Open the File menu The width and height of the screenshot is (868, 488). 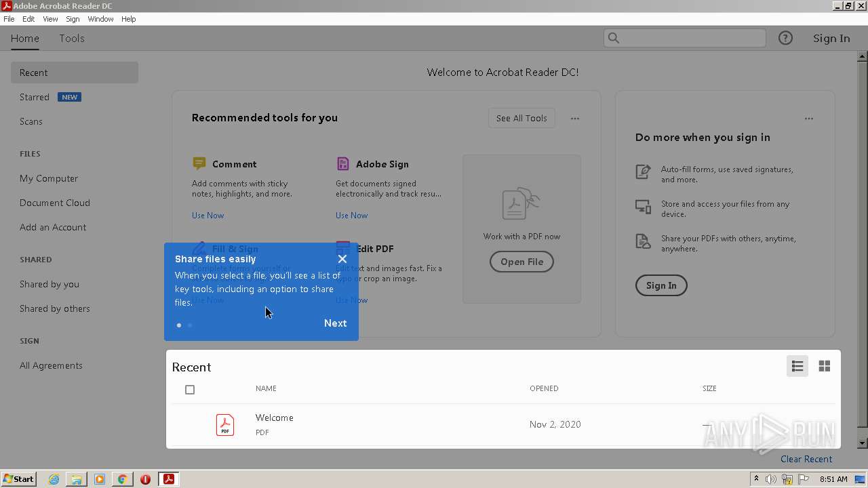[x=9, y=19]
